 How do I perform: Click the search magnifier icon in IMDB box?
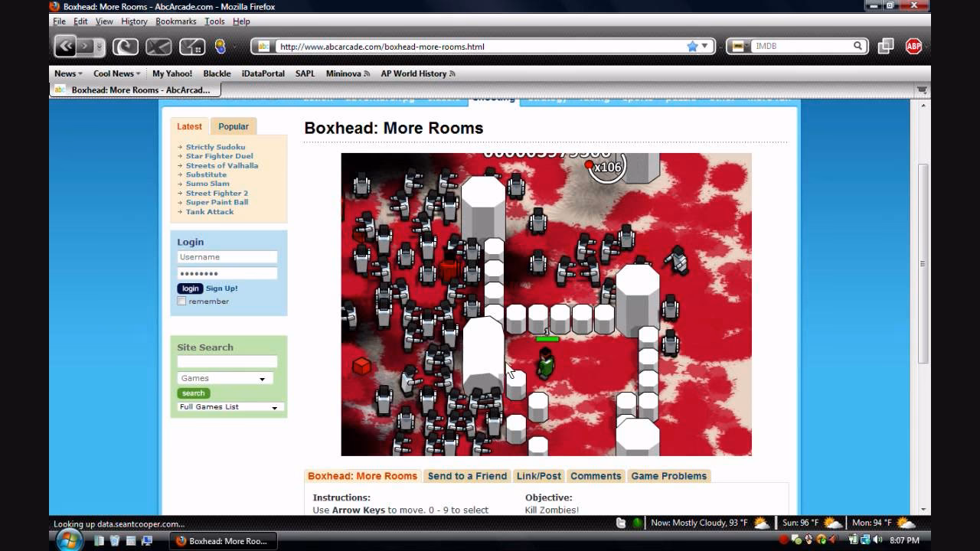(x=858, y=46)
